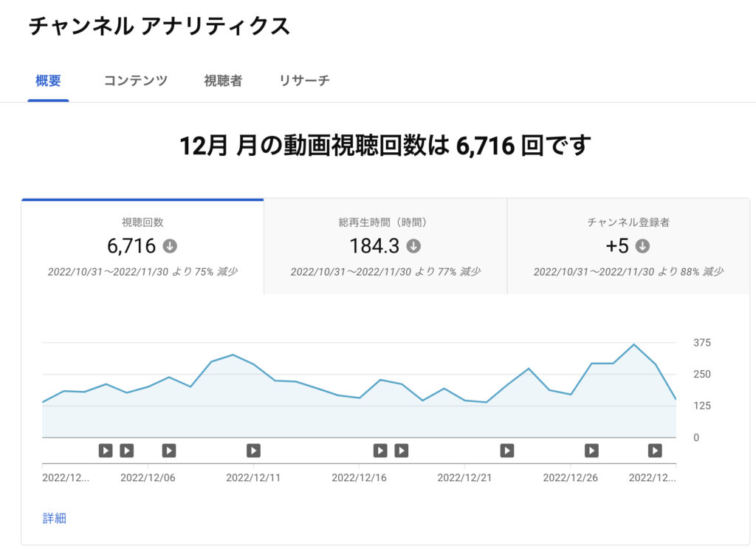Open the 概要 tab
Screen dimensions: 756x549
pos(48,81)
